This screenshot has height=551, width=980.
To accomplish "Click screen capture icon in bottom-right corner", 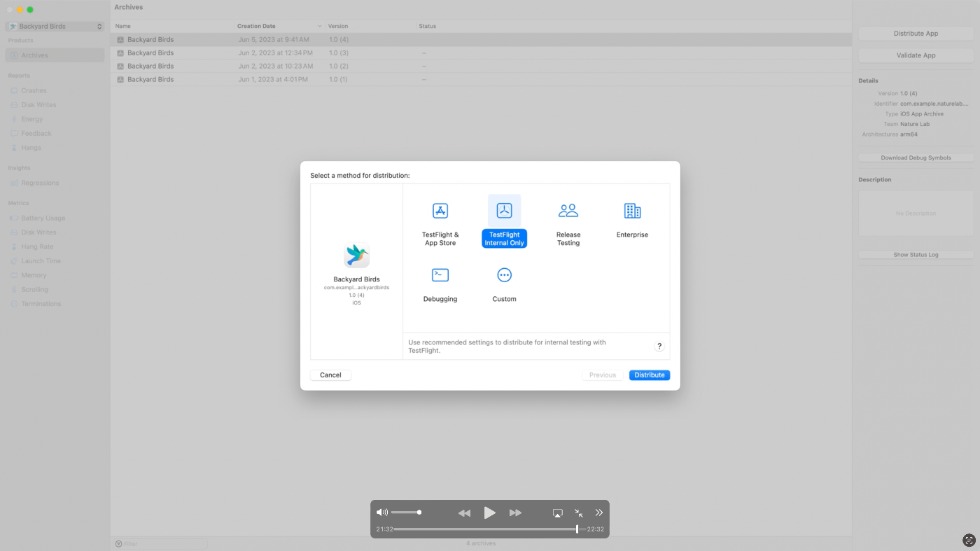I will (969, 540).
